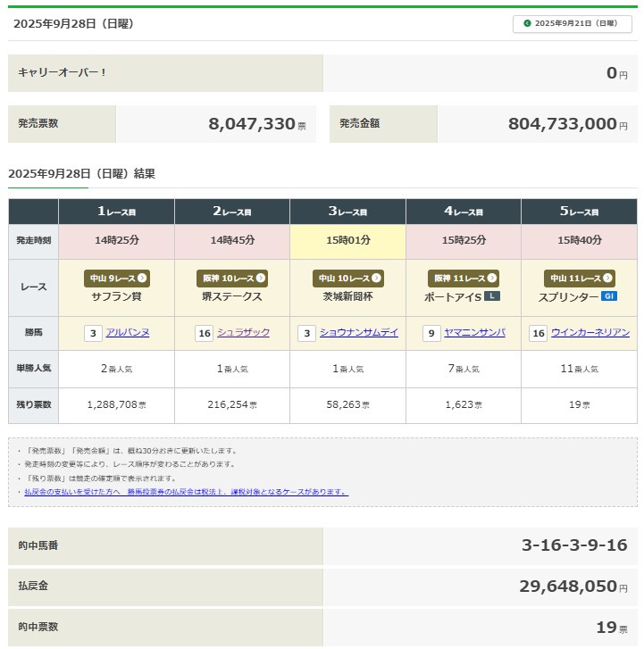Image resolution: width=644 pixels, height=649 pixels.
Task: Open winning horse ウインカーネリアン link
Action: point(590,333)
